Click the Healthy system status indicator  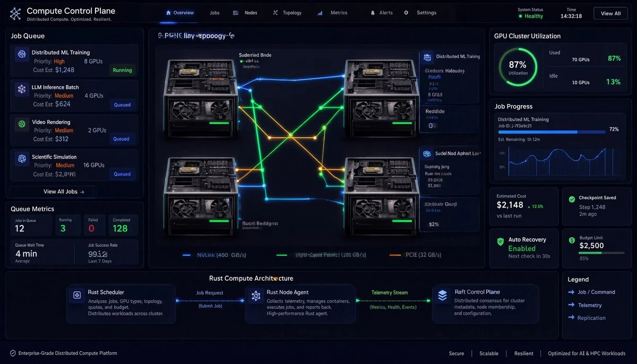coord(531,16)
